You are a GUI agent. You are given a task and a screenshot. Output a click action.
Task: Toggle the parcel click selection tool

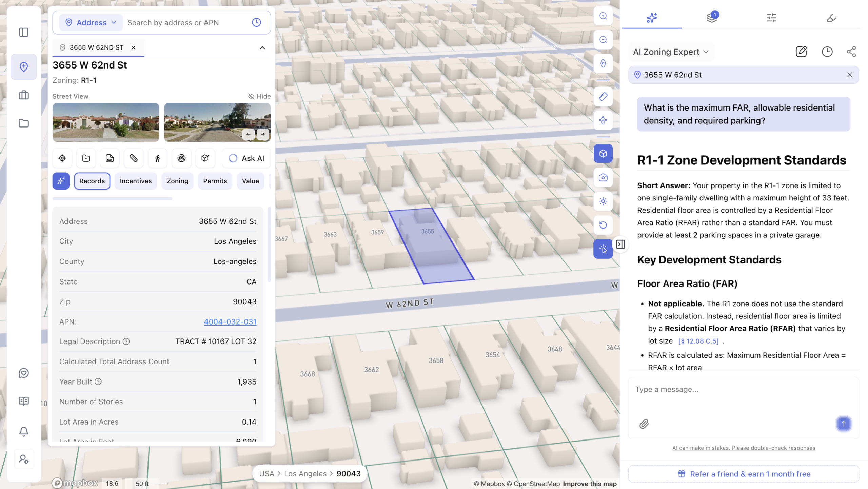pyautogui.click(x=603, y=249)
